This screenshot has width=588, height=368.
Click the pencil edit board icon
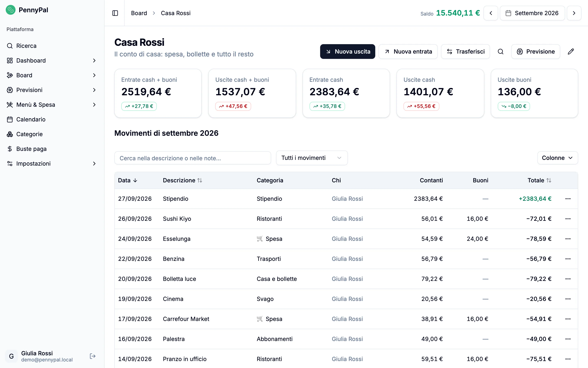click(x=571, y=52)
